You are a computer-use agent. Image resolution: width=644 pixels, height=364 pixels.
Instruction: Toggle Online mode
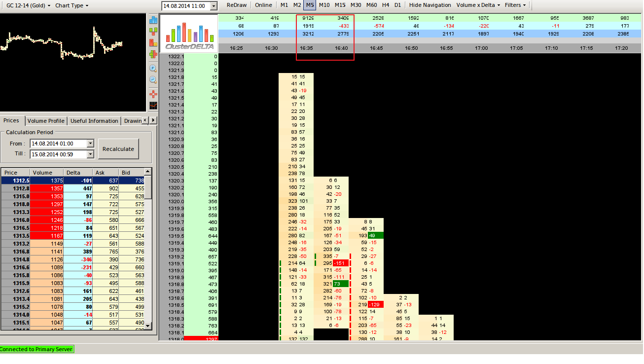point(263,5)
